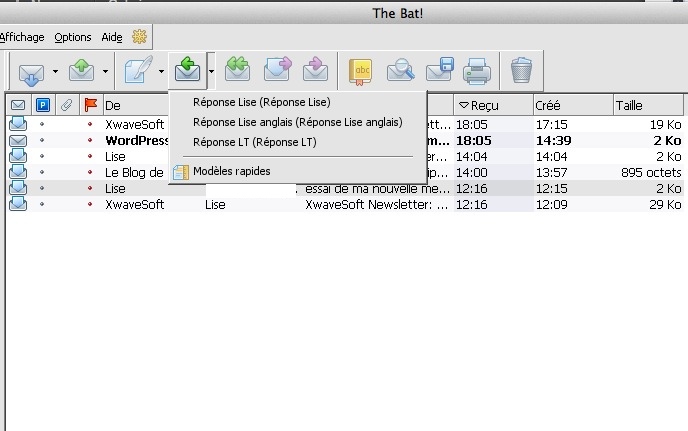This screenshot has height=431, width=688.
Task: Expand the get mail dropdown arrow
Action: pyautogui.click(x=50, y=72)
